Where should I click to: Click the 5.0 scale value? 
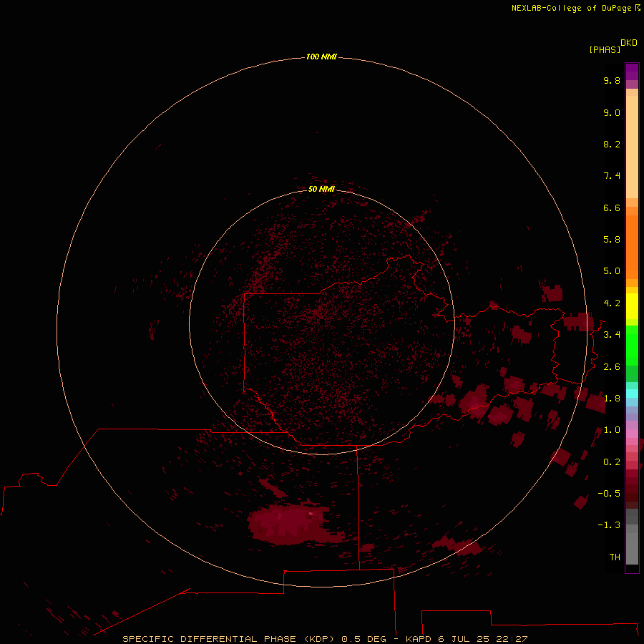[612, 271]
